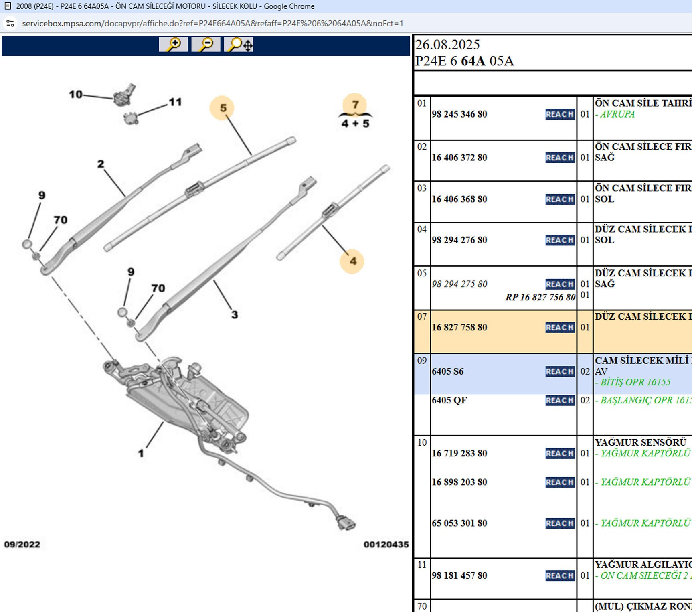692x616 pixels.
Task: Select row 04 part 98 294 276 80
Action: (459, 240)
